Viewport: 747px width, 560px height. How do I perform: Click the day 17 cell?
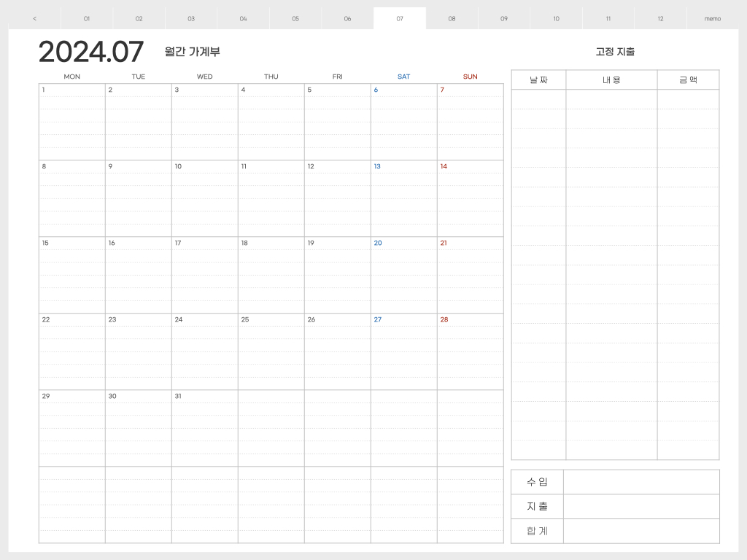coord(205,275)
